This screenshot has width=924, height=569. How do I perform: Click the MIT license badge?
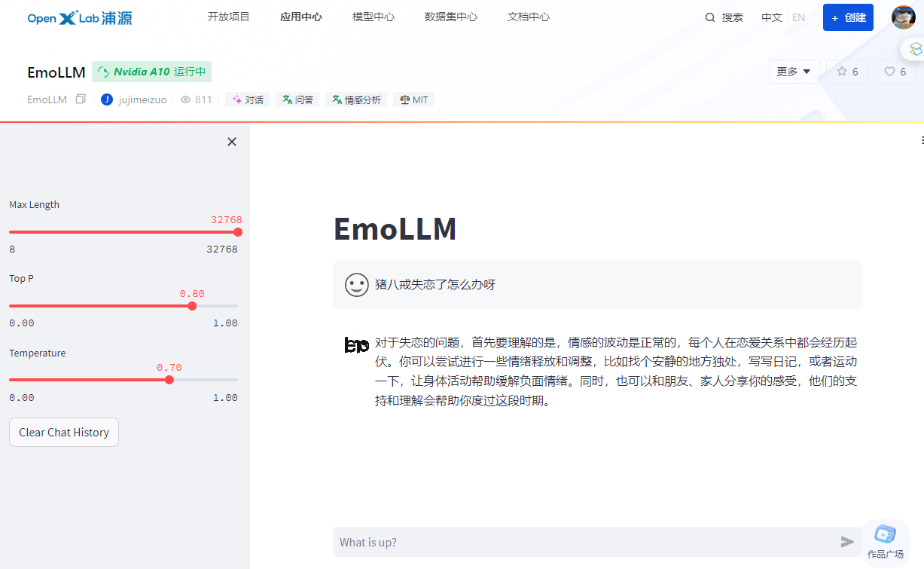point(413,99)
